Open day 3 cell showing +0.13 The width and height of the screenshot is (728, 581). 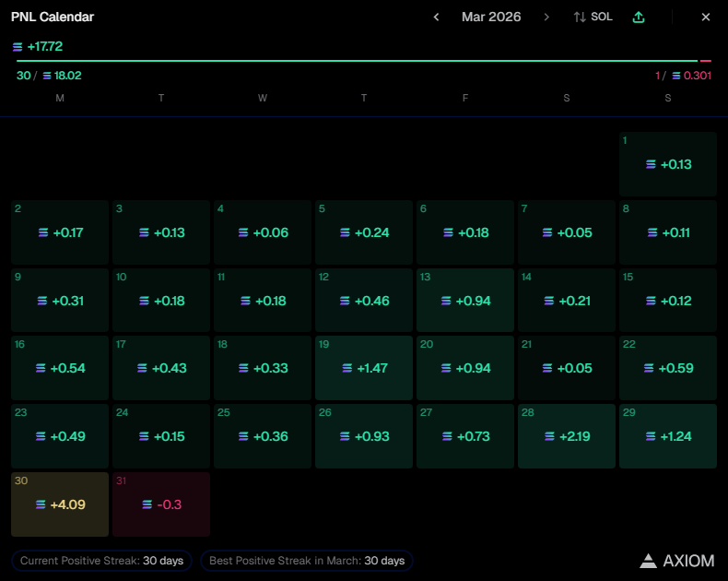(161, 232)
